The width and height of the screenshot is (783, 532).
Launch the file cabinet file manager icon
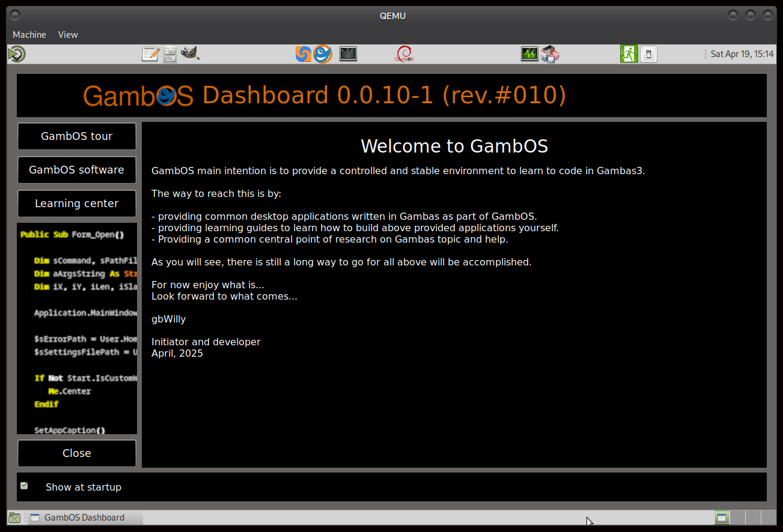(170, 54)
